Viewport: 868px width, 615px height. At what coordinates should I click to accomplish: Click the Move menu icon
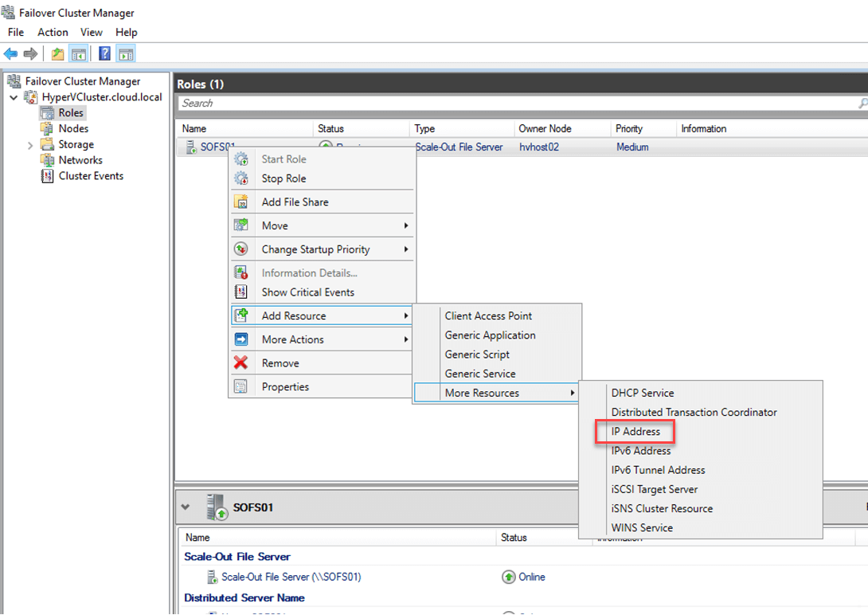(x=240, y=225)
